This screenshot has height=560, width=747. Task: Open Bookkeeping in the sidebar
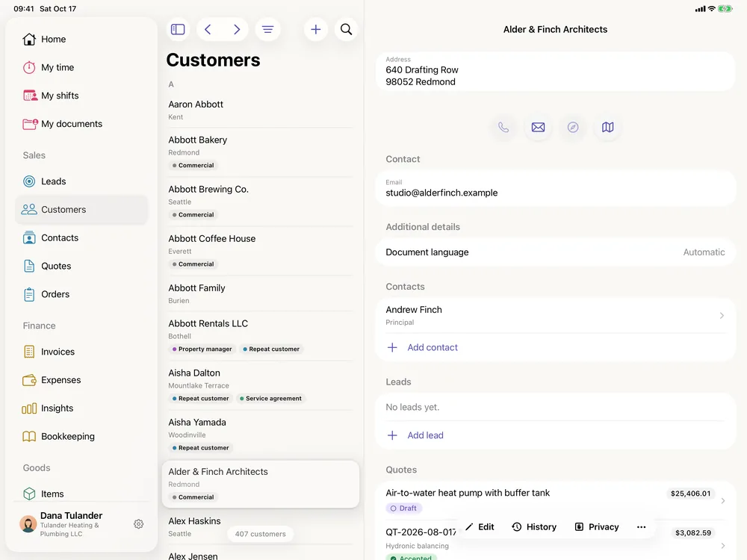point(82,436)
